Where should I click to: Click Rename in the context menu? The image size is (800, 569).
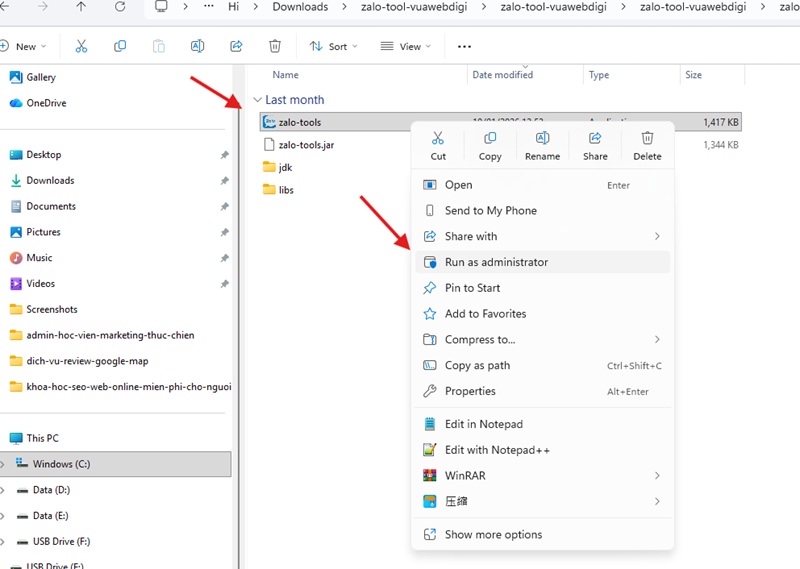click(542, 146)
